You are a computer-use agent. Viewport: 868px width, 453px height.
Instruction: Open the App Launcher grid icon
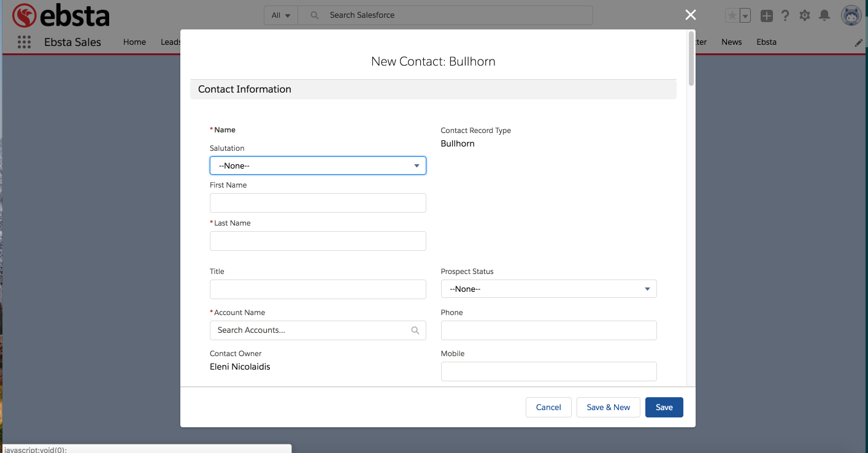(x=24, y=42)
